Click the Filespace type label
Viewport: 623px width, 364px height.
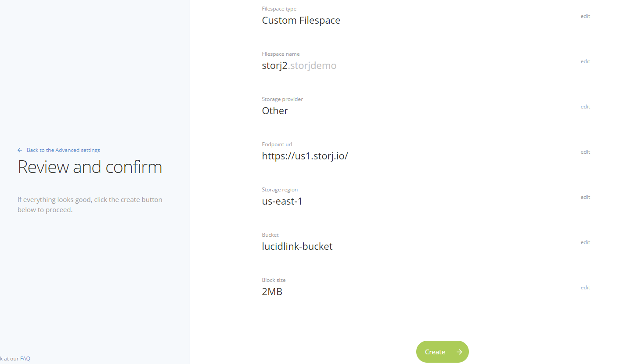[x=279, y=9]
